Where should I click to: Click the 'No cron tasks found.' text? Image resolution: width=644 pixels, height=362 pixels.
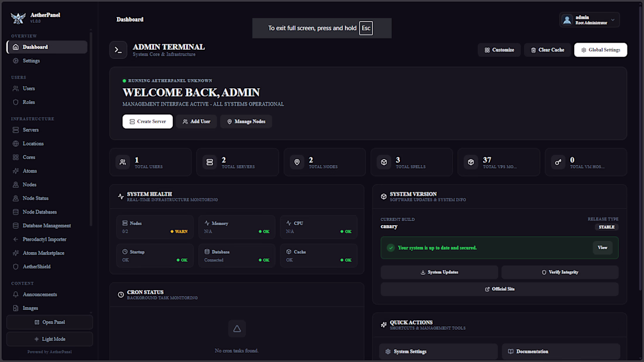[237, 351]
